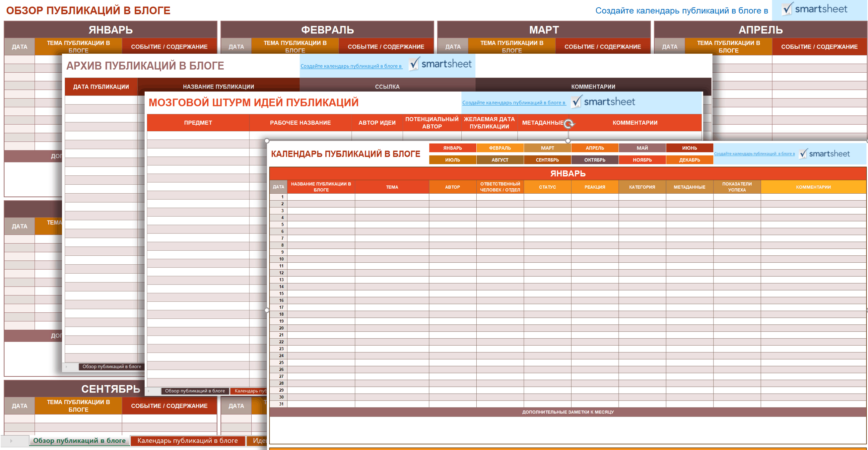Jump to НОЯБРЬ month button
The image size is (868, 450).
click(x=642, y=160)
